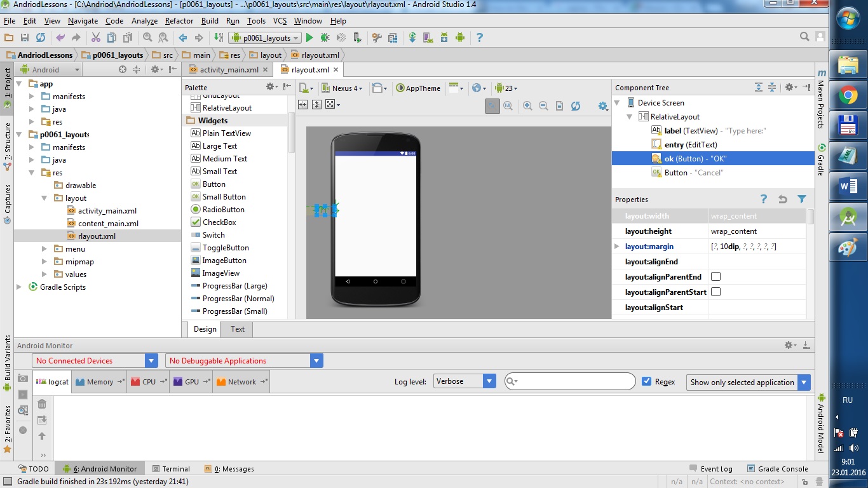Open the Nexus 4 device dropdown
This screenshot has width=868, height=488.
342,88
